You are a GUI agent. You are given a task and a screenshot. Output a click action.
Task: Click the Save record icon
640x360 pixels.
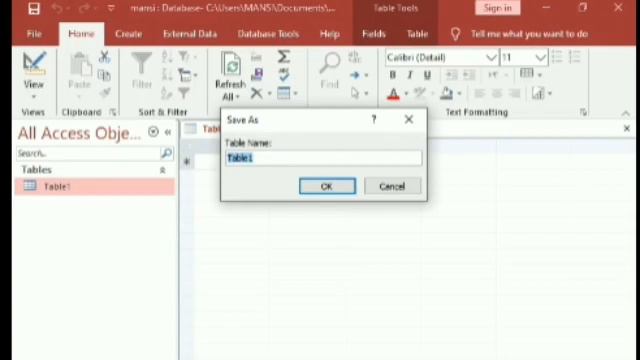(x=257, y=75)
